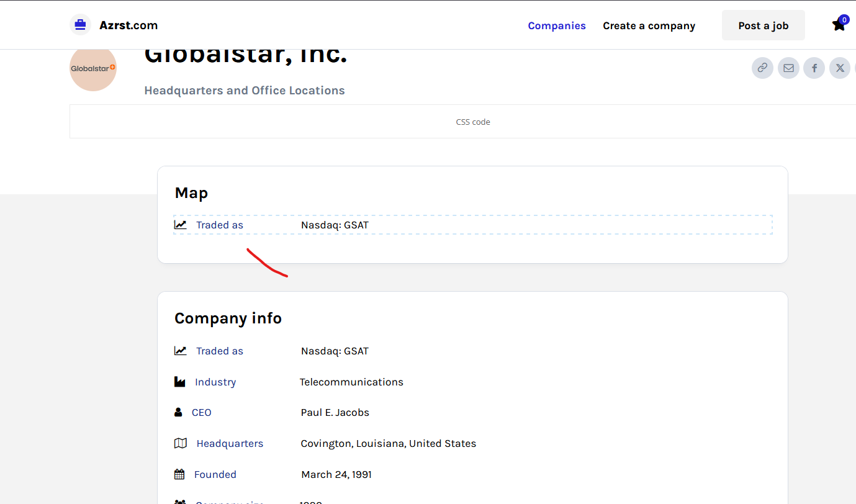Select Nasdaq: GSAT value under Company info
The image size is (856, 504).
(335, 351)
